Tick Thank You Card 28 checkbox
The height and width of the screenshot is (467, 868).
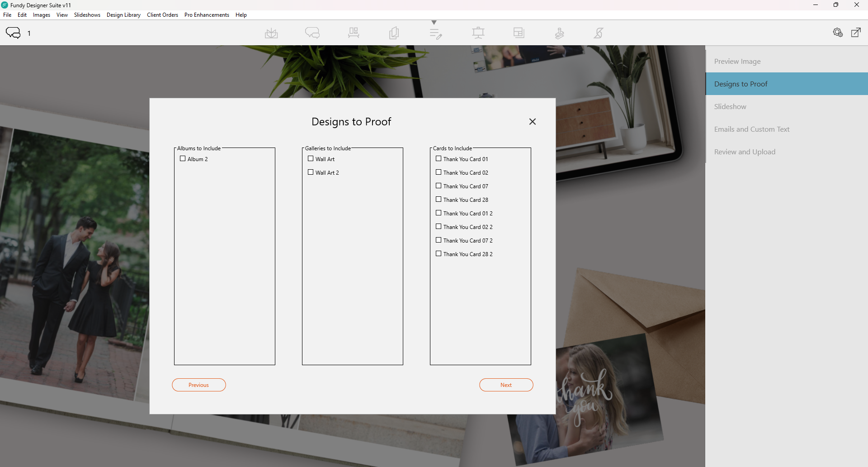pyautogui.click(x=439, y=200)
